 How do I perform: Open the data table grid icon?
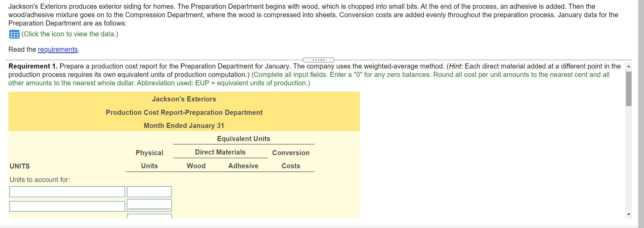(14, 34)
